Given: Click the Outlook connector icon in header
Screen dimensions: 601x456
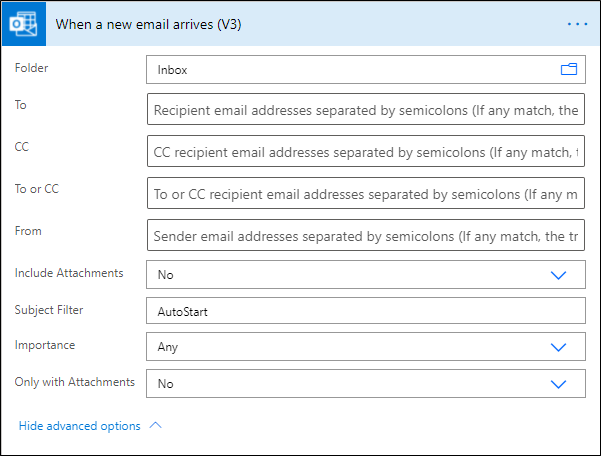Looking at the screenshot, I should [x=24, y=25].
